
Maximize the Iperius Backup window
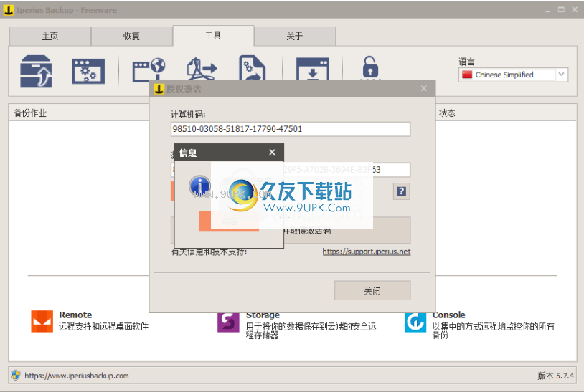(x=561, y=9)
